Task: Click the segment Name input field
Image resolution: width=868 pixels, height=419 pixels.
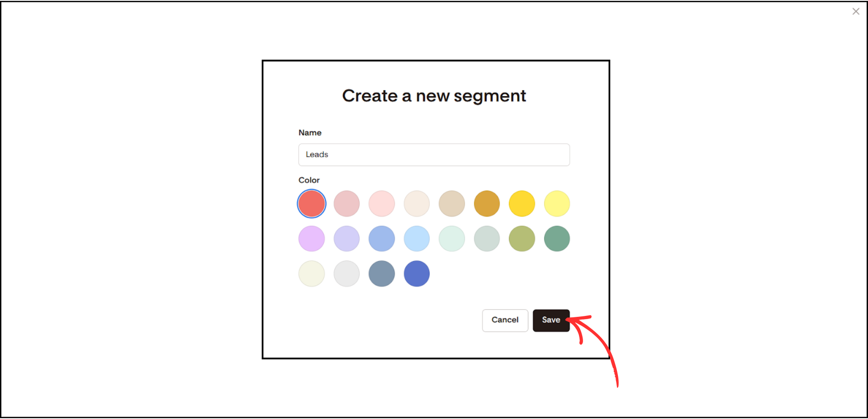Action: (x=434, y=155)
